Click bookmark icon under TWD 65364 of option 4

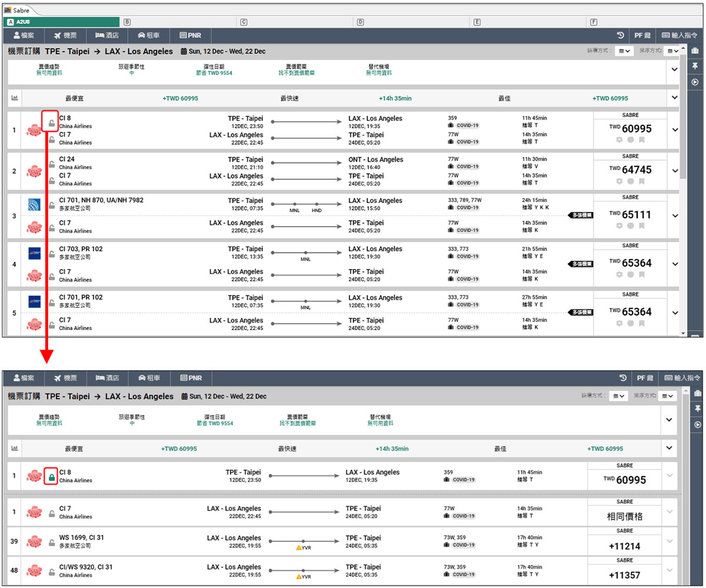(641, 274)
